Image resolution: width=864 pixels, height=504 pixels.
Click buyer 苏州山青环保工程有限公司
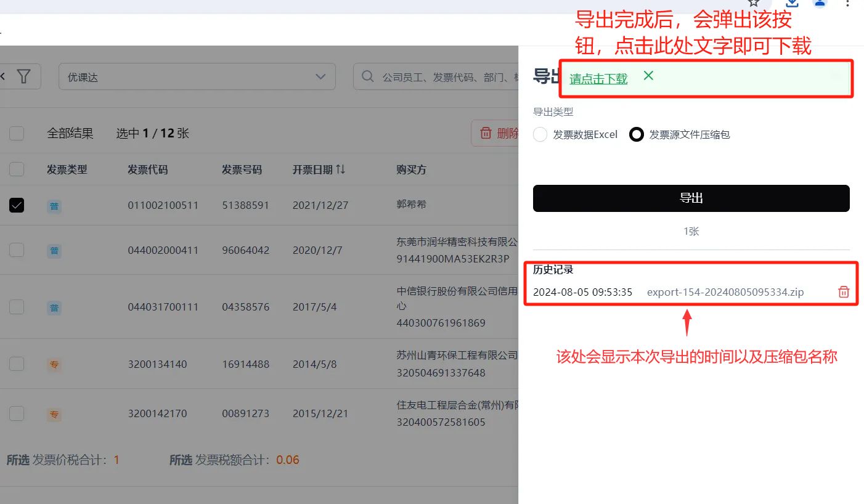click(457, 356)
